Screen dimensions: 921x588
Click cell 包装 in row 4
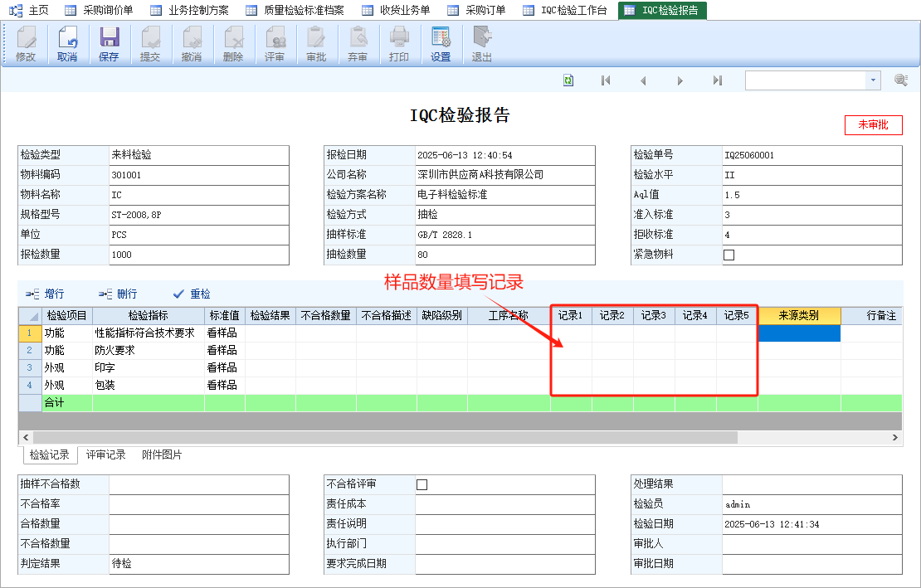click(148, 386)
